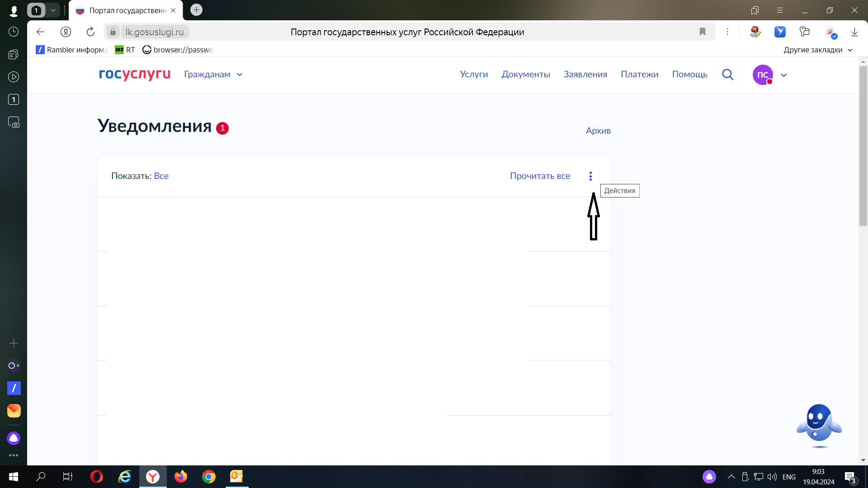Open the Услуги menu item
Viewport: 868px width, 488px height.
[474, 75]
